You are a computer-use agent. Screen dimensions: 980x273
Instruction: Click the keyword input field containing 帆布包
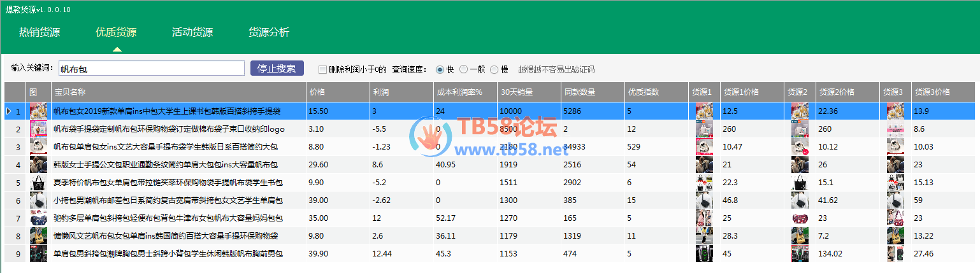[x=150, y=69]
